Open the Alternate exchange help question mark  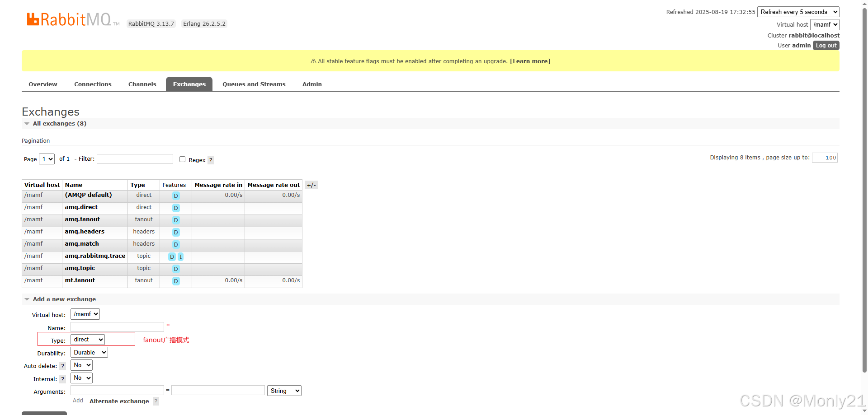click(156, 401)
